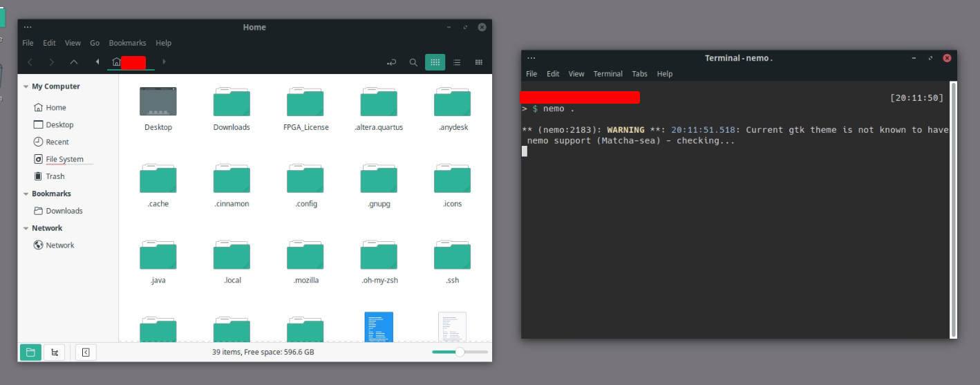This screenshot has width=980, height=385.
Task: Adjust the icon zoom slider
Action: click(460, 352)
